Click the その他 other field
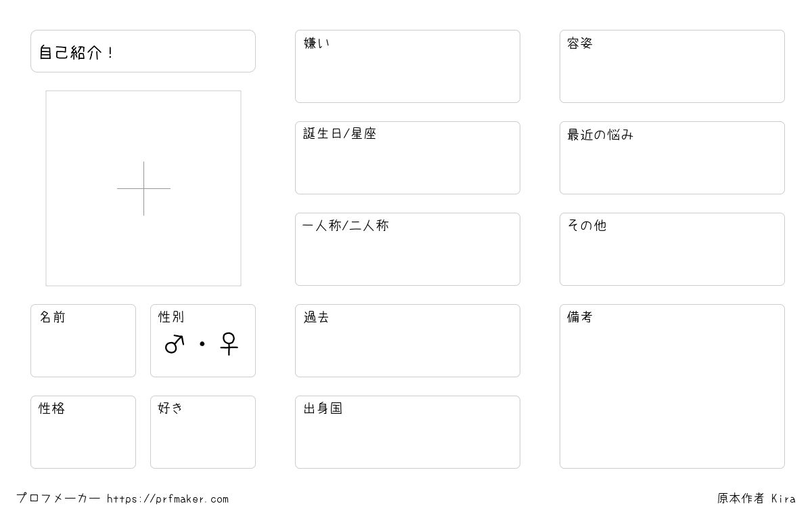 (672, 249)
